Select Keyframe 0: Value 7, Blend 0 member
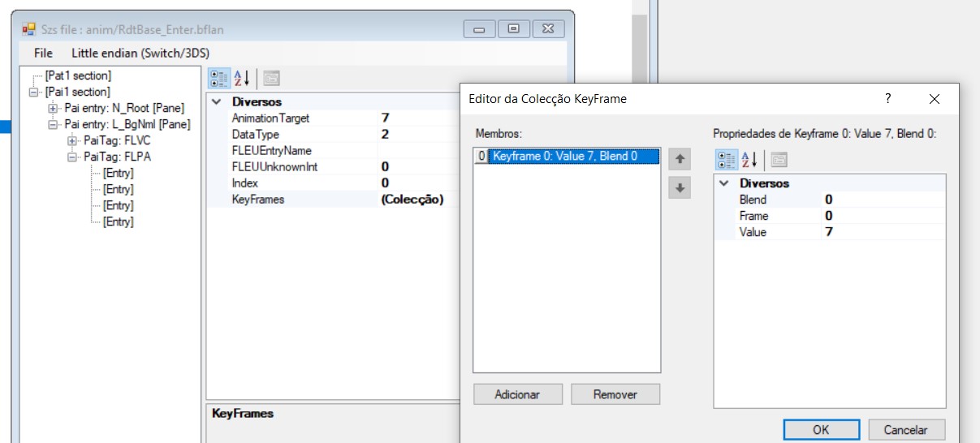980x443 pixels. (x=567, y=157)
